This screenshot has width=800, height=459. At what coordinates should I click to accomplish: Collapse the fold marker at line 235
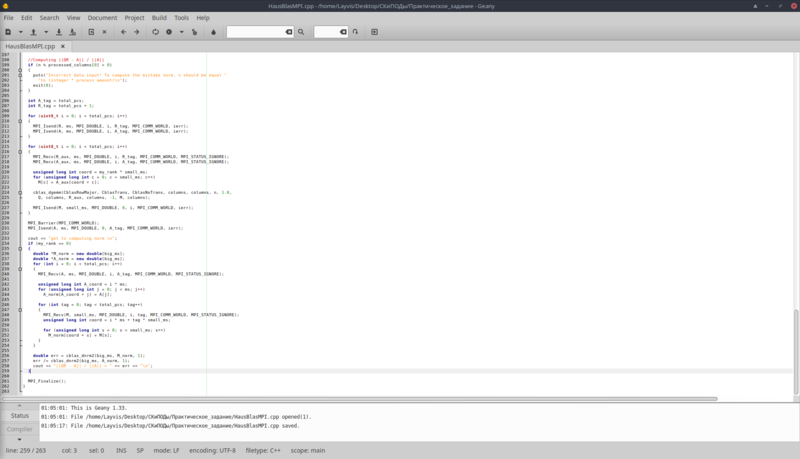pos(20,248)
